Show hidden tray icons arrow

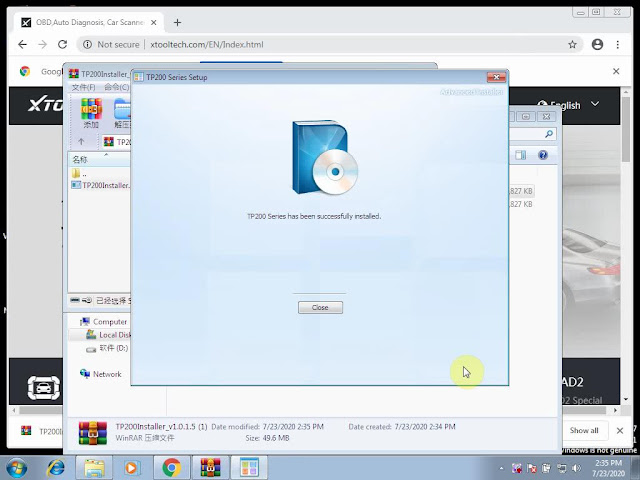[x=501, y=468]
